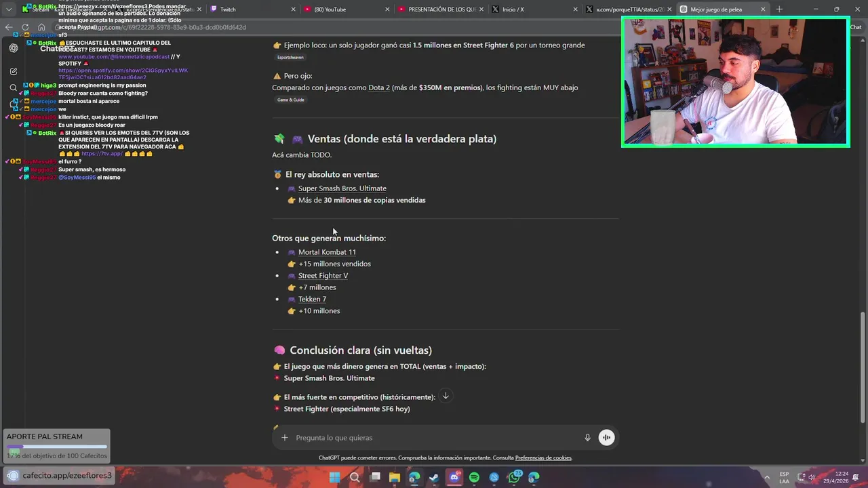Reload the page with the refresh icon
The width and height of the screenshot is (868, 488).
point(25,27)
